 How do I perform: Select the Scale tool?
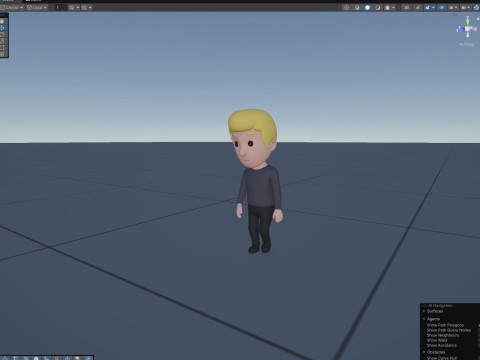3,41
